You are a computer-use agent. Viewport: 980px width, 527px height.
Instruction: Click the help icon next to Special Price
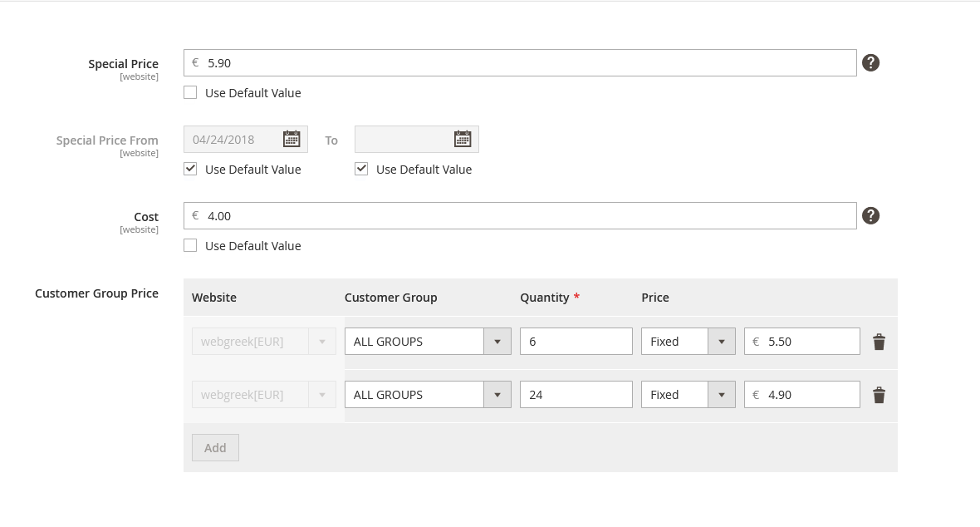pos(870,62)
